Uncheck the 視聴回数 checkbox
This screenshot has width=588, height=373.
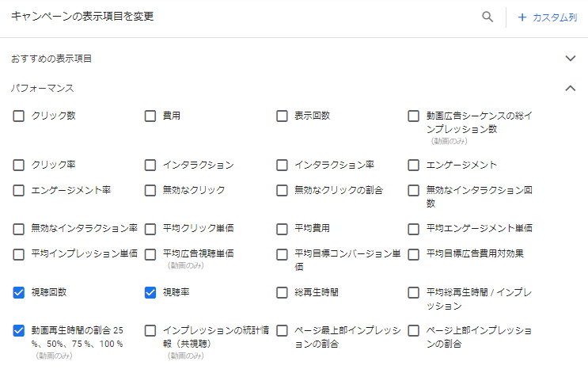click(x=19, y=292)
